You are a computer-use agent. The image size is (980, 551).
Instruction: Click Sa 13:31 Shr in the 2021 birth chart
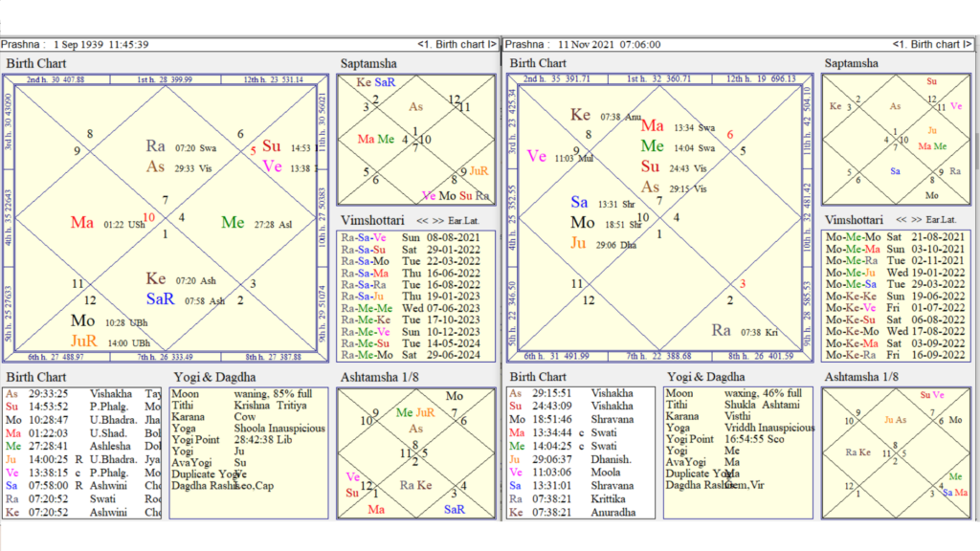pos(603,203)
